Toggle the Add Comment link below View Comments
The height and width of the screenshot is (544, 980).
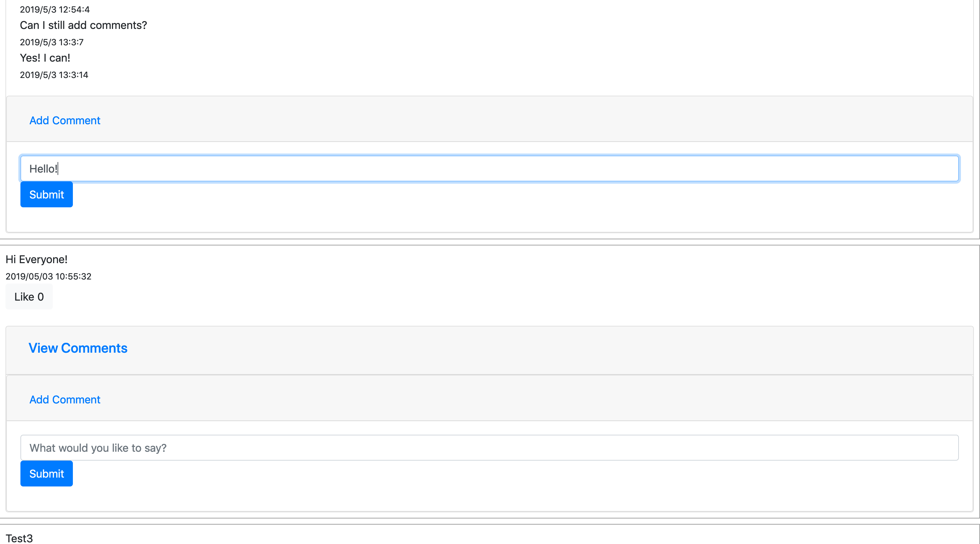pyautogui.click(x=65, y=399)
